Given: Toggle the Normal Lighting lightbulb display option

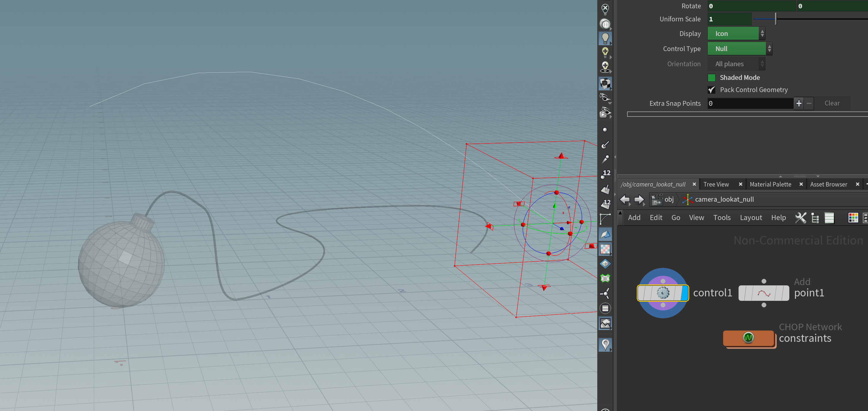Looking at the screenshot, I should coord(605,38).
